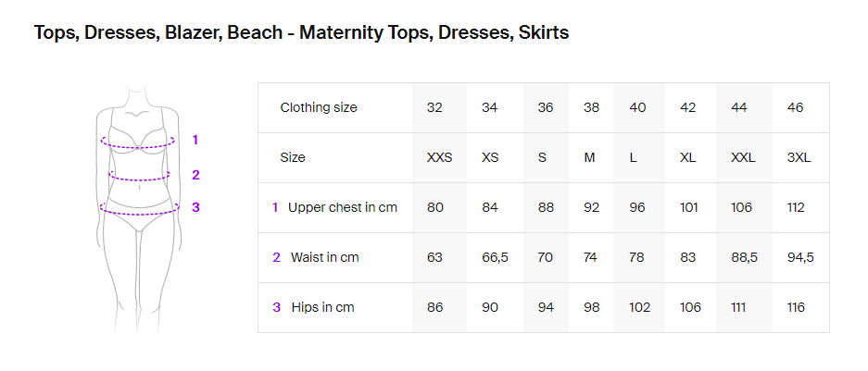Click the purple number 2 marker beside the figure

point(195,175)
